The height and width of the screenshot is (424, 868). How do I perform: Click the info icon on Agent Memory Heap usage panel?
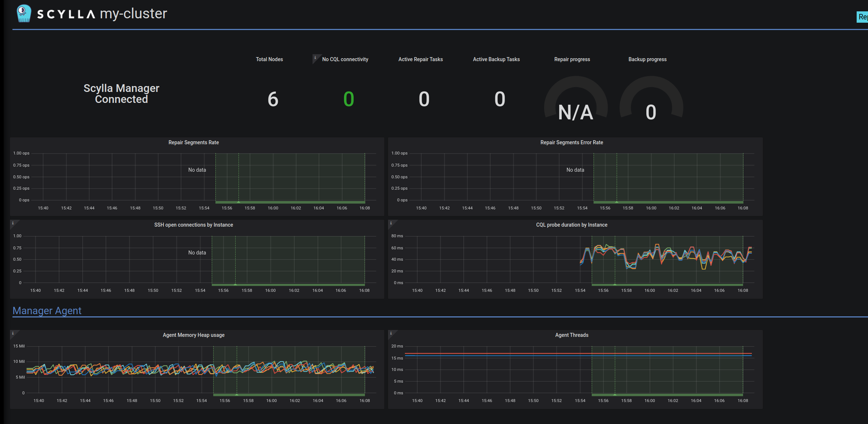13,332
